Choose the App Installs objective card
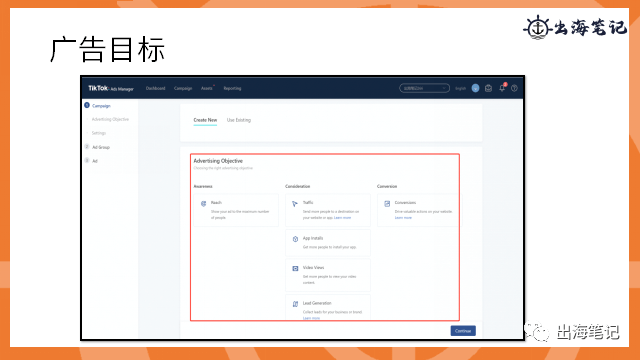The image size is (640, 360). click(x=328, y=243)
